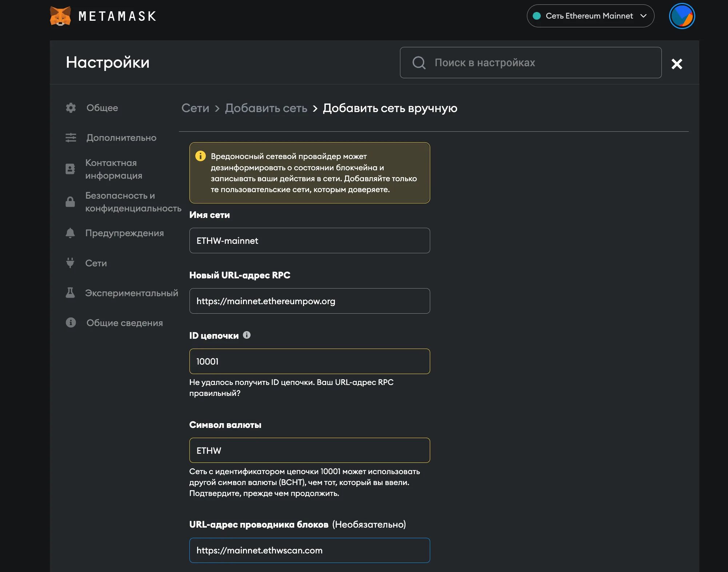Click the warning info icon in yellow banner
The width and height of the screenshot is (728, 572).
(200, 156)
